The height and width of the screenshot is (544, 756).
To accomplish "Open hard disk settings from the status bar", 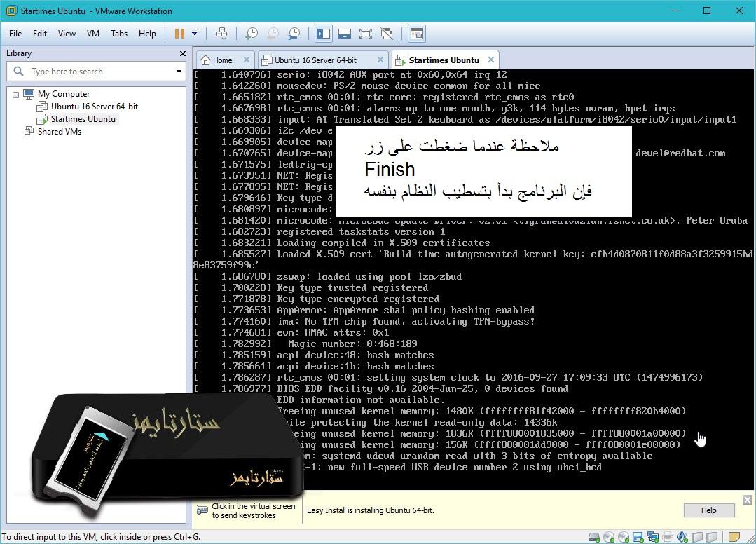I will (593, 537).
